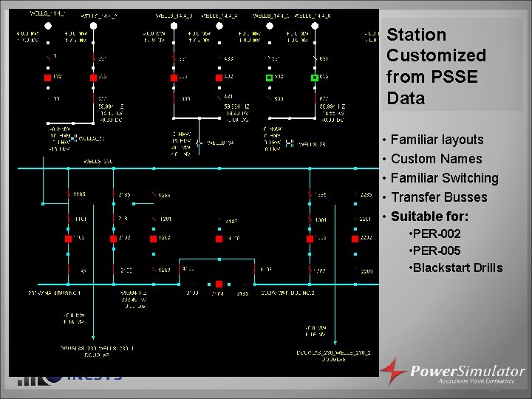Click the PowerSimulator wordmark text
Image resolution: width=532 pixels, height=399 pixels.
point(468,371)
